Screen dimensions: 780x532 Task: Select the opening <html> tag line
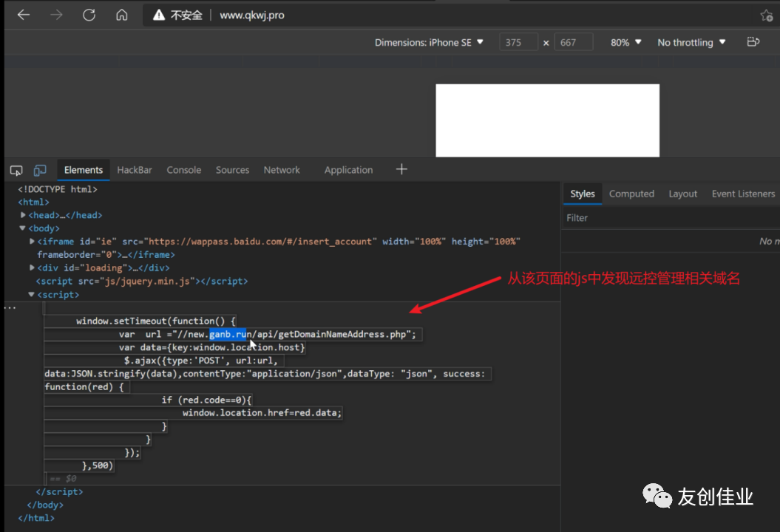(33, 202)
